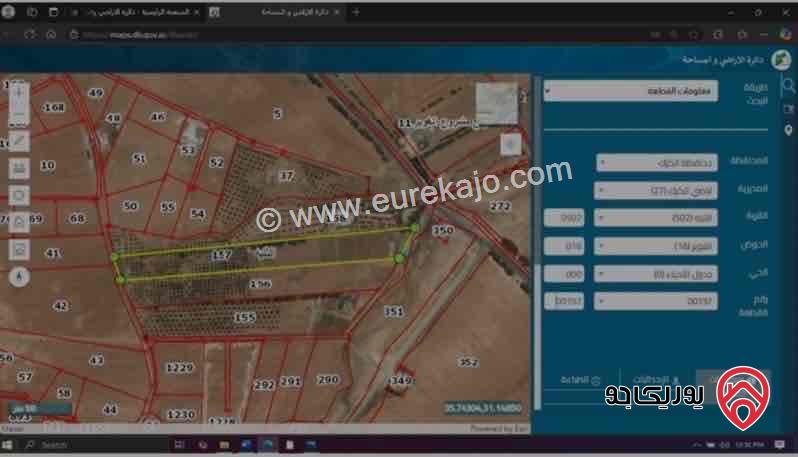Viewport: 798px width, 457px height.
Task: Expand the المحافظة governorate dropdown
Action: pos(657,163)
